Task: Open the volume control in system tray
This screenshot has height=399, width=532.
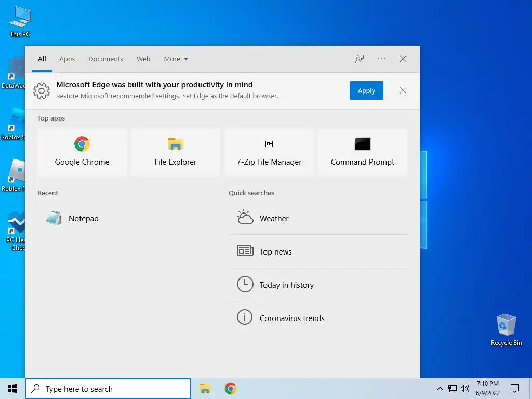Action: [x=465, y=389]
